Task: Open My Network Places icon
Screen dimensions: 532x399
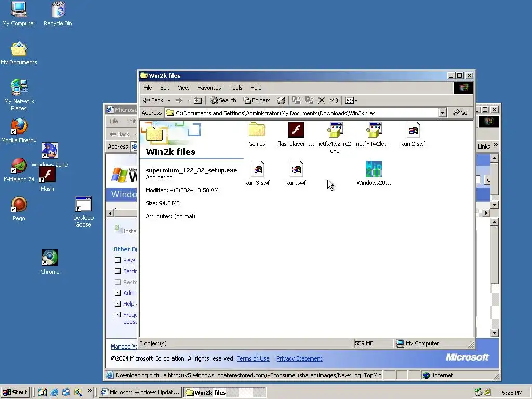Action: pyautogui.click(x=19, y=95)
